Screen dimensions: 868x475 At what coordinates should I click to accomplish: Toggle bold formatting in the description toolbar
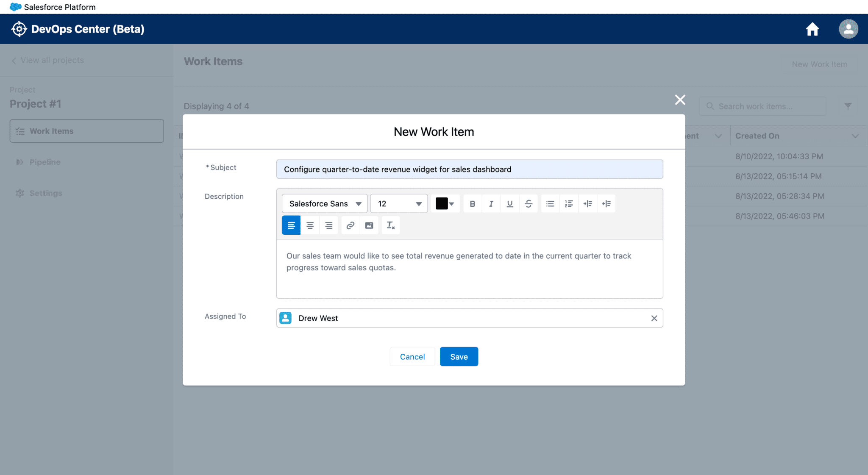coord(473,204)
